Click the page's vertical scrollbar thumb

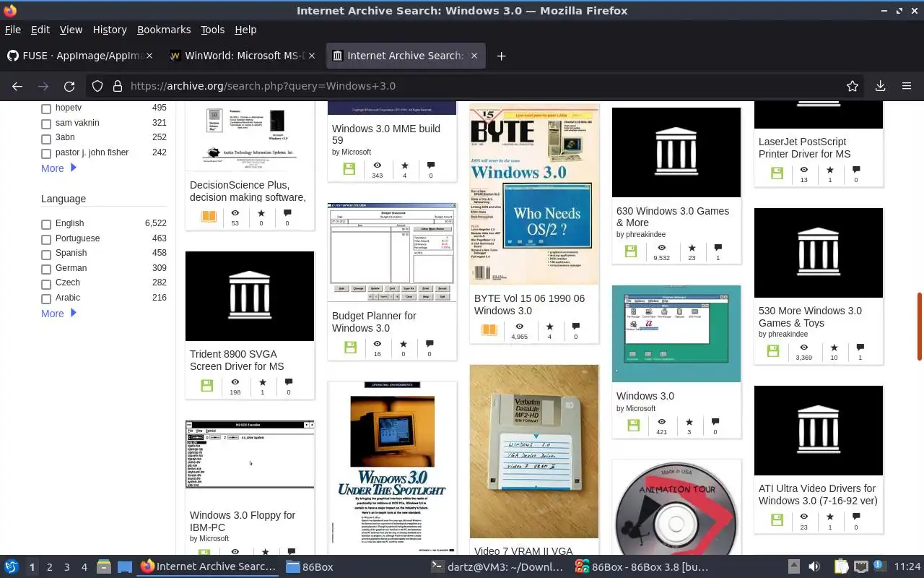coord(920,327)
